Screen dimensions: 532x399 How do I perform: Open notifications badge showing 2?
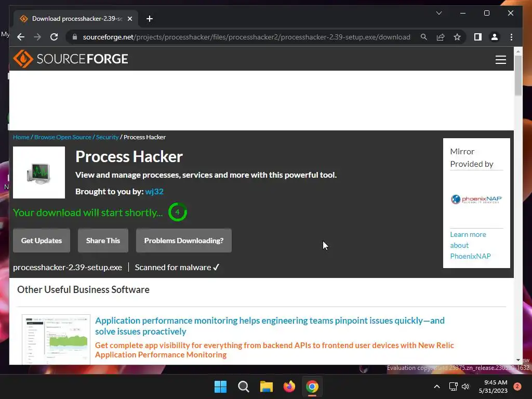click(x=517, y=387)
